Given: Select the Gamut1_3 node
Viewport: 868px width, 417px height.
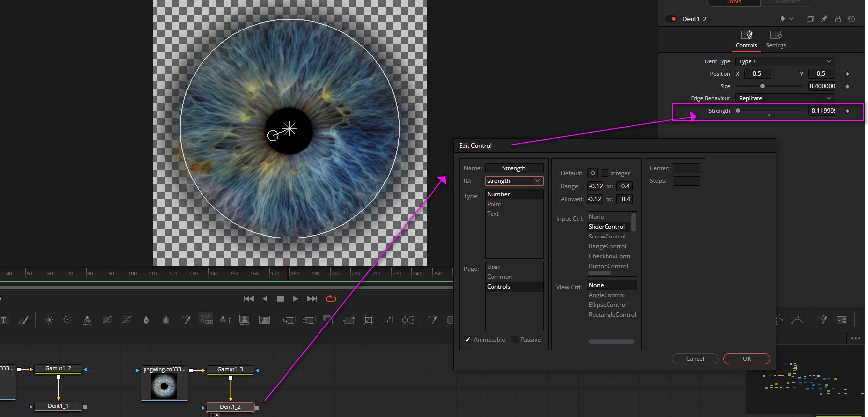Looking at the screenshot, I should 230,369.
